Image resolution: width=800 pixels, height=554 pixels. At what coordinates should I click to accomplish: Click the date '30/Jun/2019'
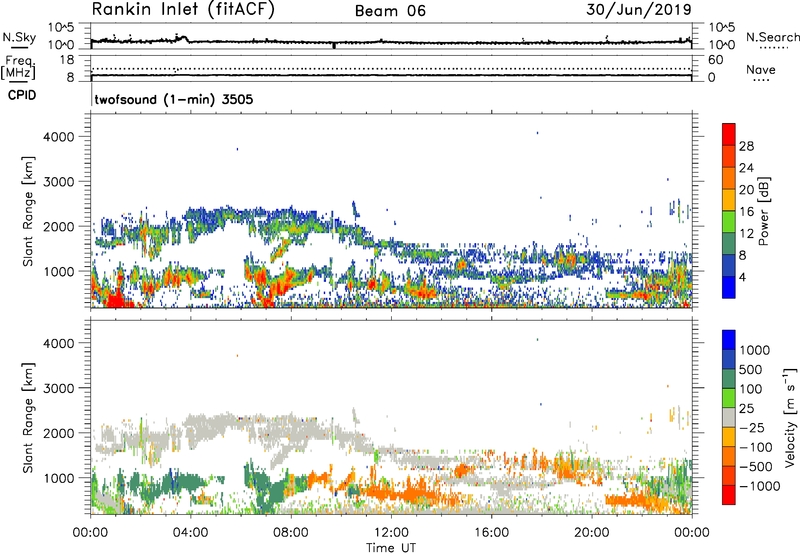pyautogui.click(x=639, y=10)
